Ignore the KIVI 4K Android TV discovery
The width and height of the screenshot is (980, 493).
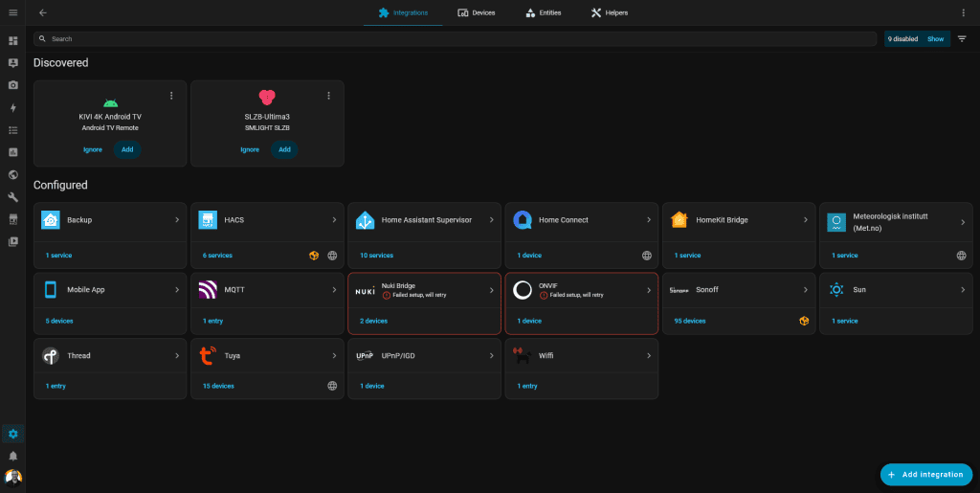click(x=93, y=149)
